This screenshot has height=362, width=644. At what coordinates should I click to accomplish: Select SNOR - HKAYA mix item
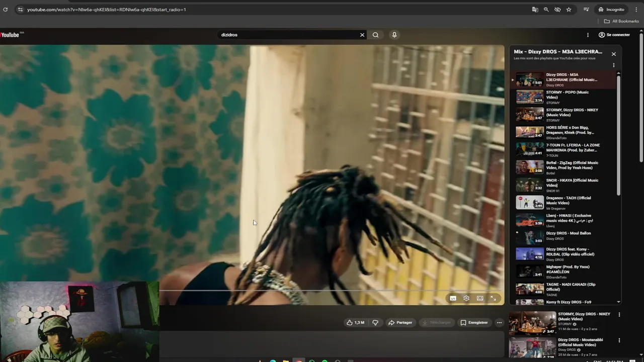coord(562,185)
